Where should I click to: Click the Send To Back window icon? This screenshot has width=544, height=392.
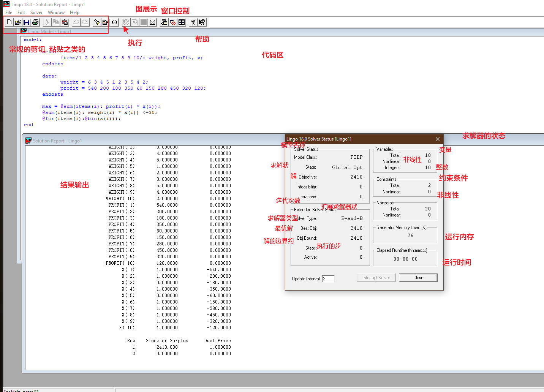click(x=164, y=22)
